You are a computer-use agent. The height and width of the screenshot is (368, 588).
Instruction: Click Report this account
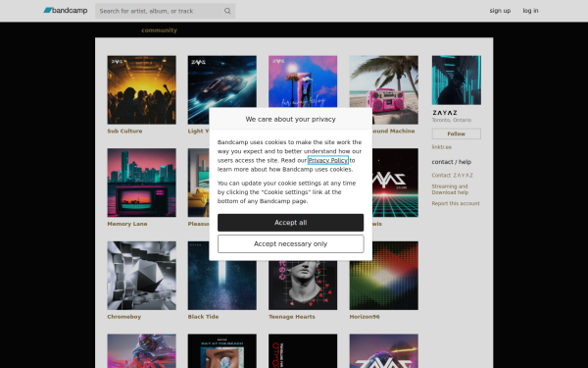(x=456, y=203)
